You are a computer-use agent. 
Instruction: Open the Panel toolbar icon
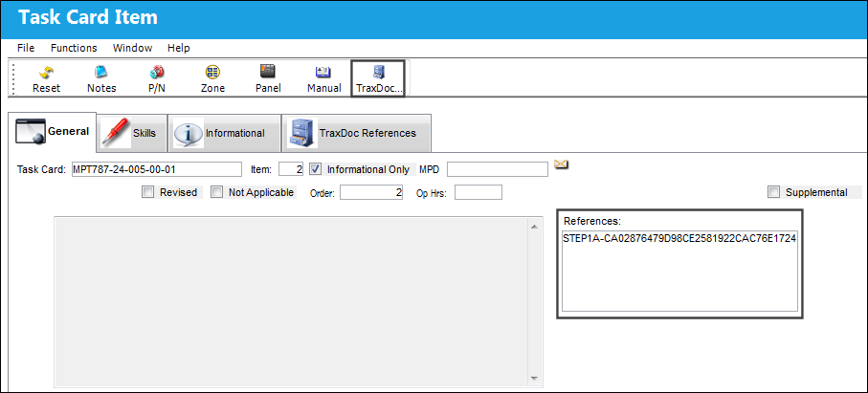pyautogui.click(x=268, y=78)
